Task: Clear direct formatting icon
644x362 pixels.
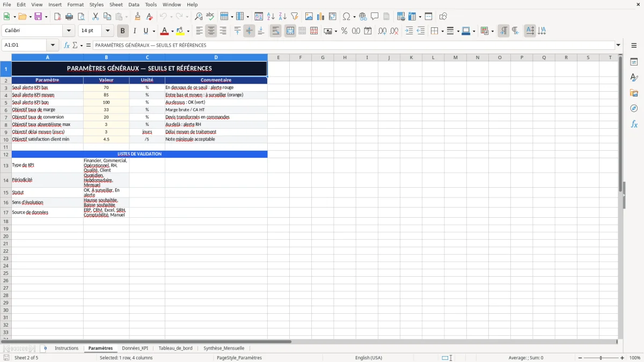Action: [149, 17]
